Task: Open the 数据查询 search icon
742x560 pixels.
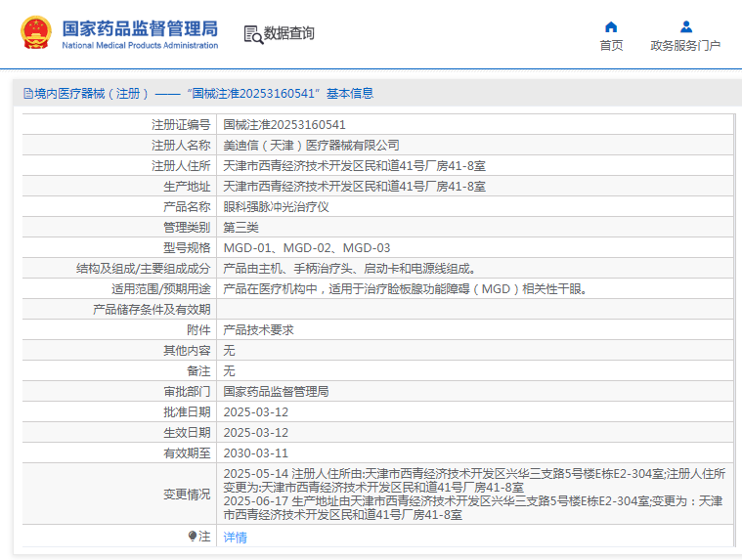Action: click(253, 34)
